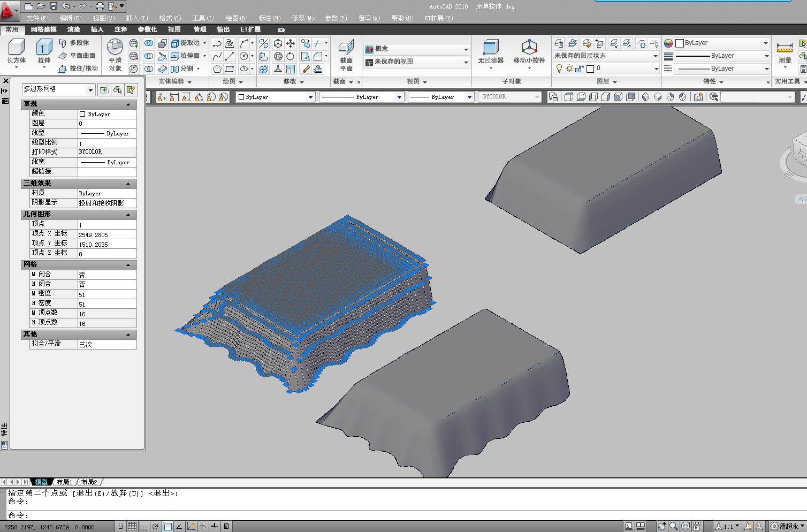Select the 长方体 box tool
This screenshot has height=532, width=807.
16,52
